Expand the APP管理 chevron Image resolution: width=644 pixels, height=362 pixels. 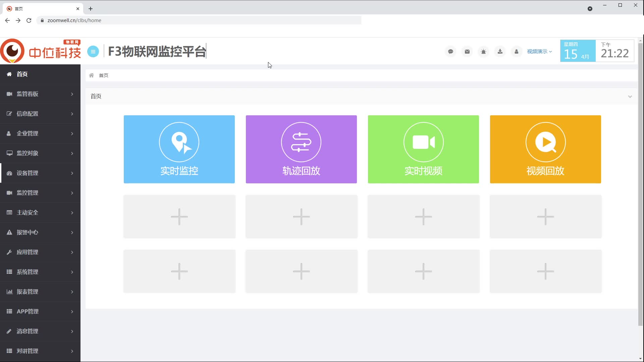tap(72, 311)
